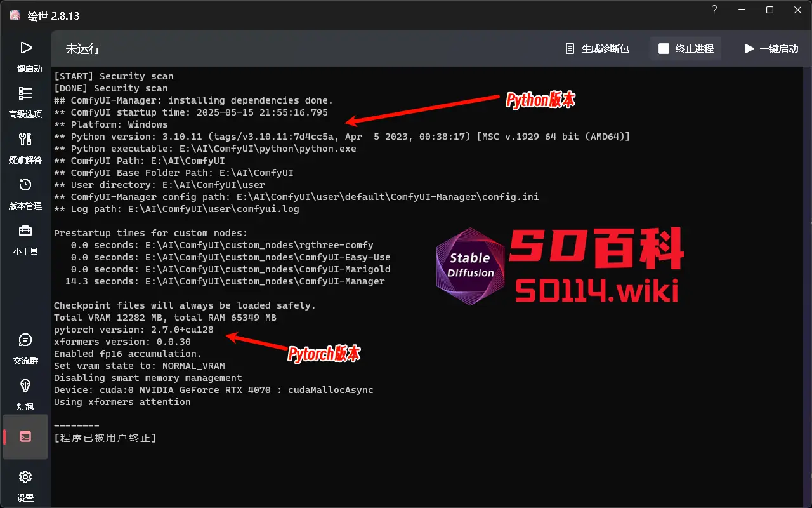Screen dimensions: 812x508
Task: Open the 小工具 toolbox page
Action: 25,239
